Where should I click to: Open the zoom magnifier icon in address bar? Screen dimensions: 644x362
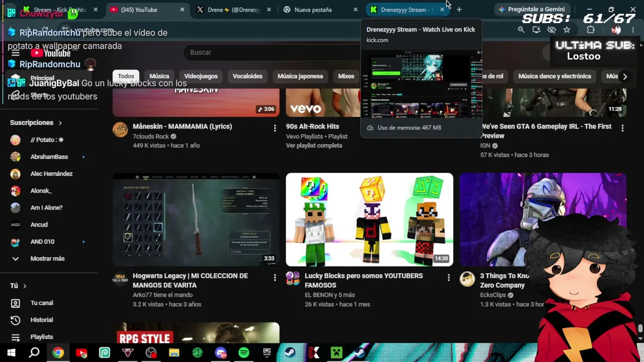click(521, 30)
